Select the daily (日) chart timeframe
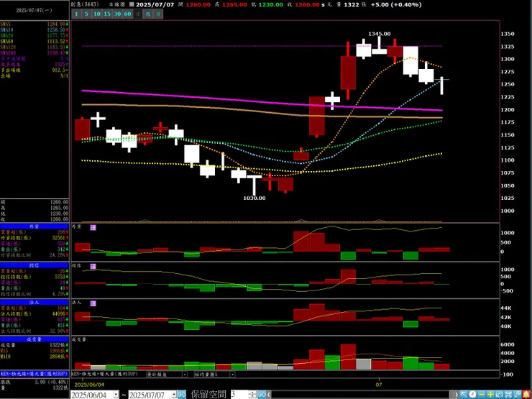This screenshot has height=399, width=532. pyautogui.click(x=138, y=14)
